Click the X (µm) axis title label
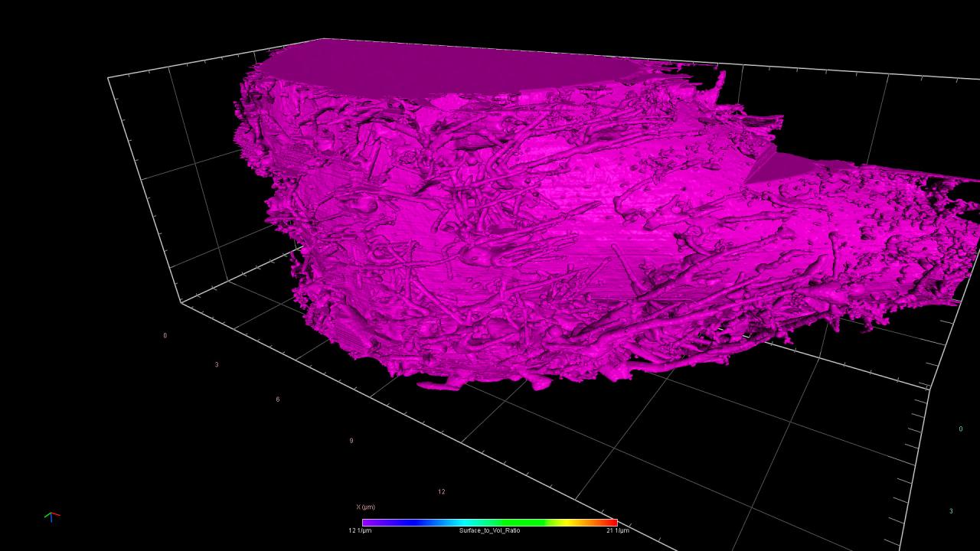980x551 pixels. (366, 505)
